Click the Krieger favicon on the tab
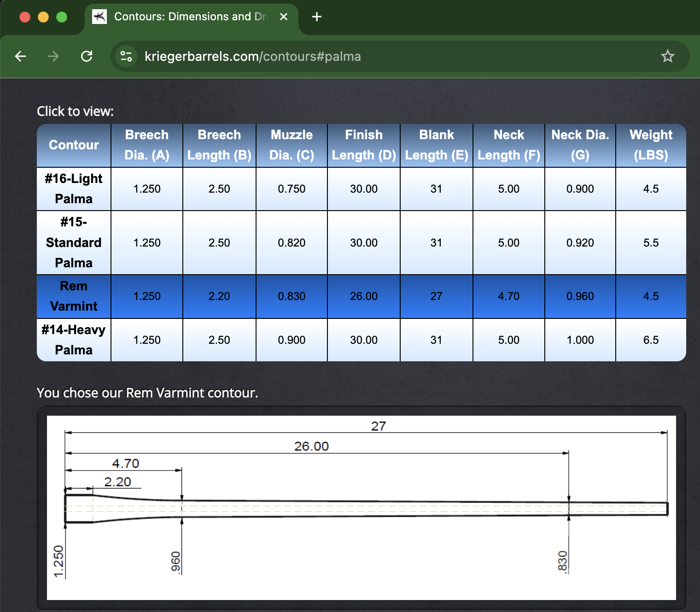Image resolution: width=700 pixels, height=612 pixels. [99, 17]
